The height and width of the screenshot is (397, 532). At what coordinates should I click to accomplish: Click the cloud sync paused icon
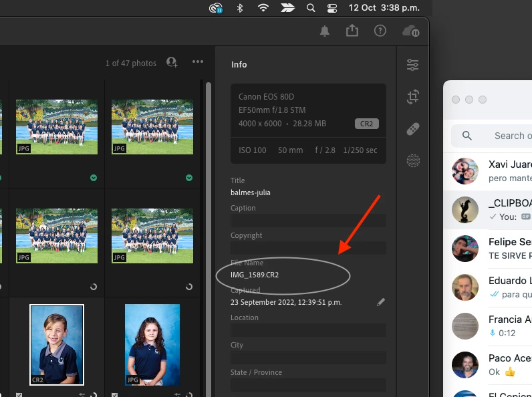(411, 31)
